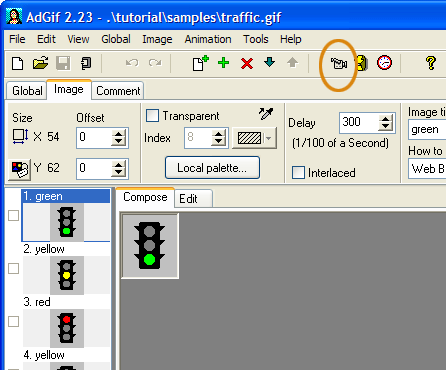Click the camera preview animation icon

(x=338, y=63)
